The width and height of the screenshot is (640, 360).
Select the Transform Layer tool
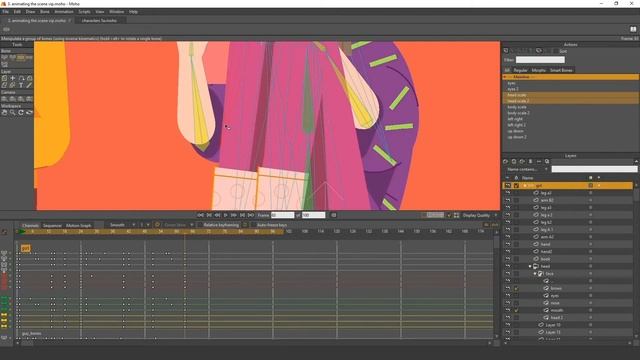(x=4, y=78)
